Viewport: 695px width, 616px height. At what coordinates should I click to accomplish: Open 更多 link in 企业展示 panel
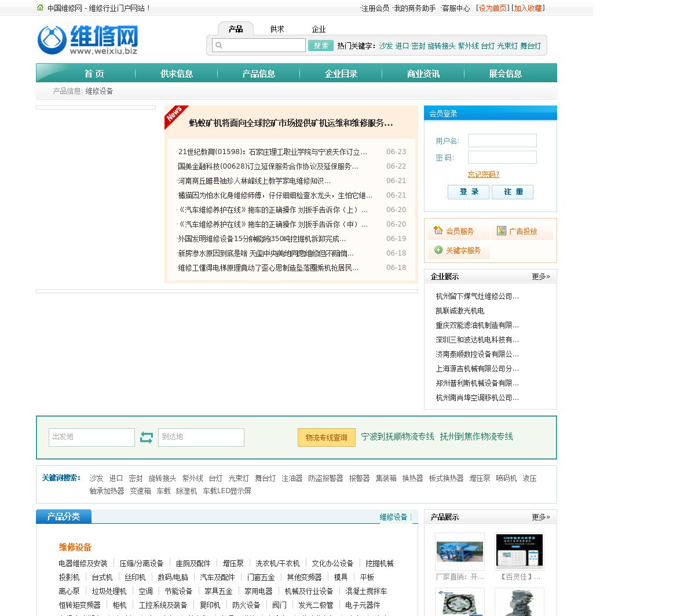point(541,276)
